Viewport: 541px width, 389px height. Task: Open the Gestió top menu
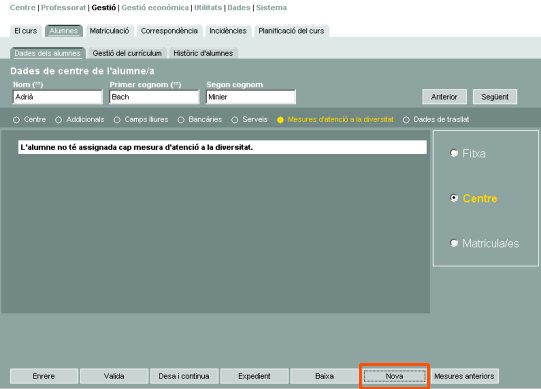(104, 8)
